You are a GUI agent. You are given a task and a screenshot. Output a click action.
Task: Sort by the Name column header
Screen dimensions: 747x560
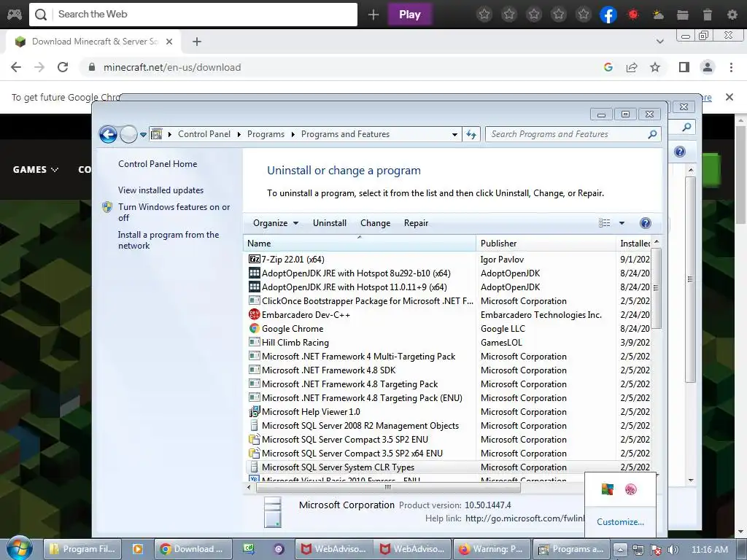(360, 244)
